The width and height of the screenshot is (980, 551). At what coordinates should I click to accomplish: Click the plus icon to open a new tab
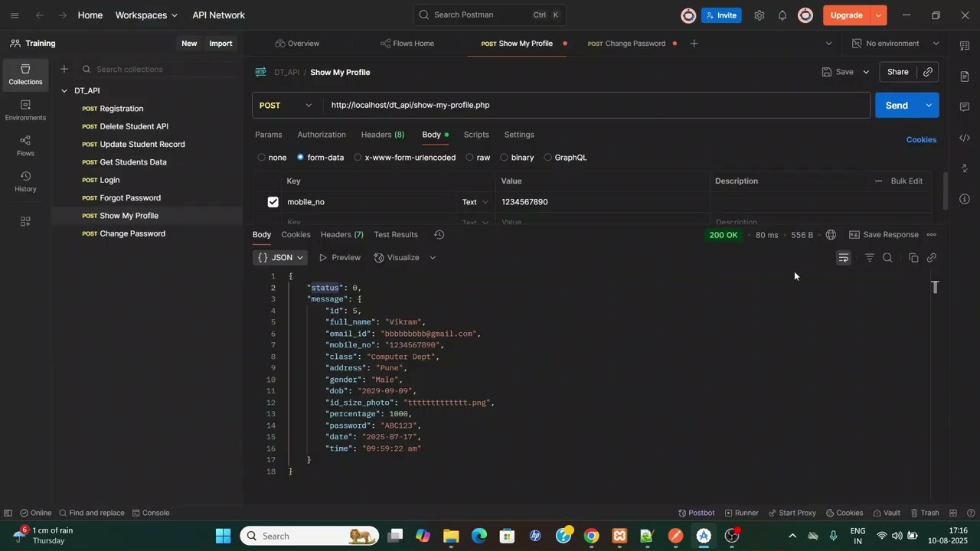coord(694,44)
